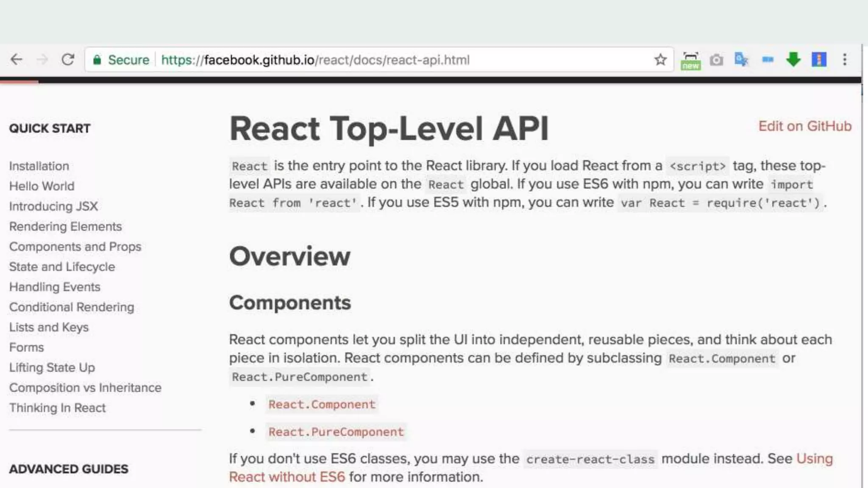The width and height of the screenshot is (868, 488).
Task: Click the small blue bar extension icon
Action: click(768, 60)
